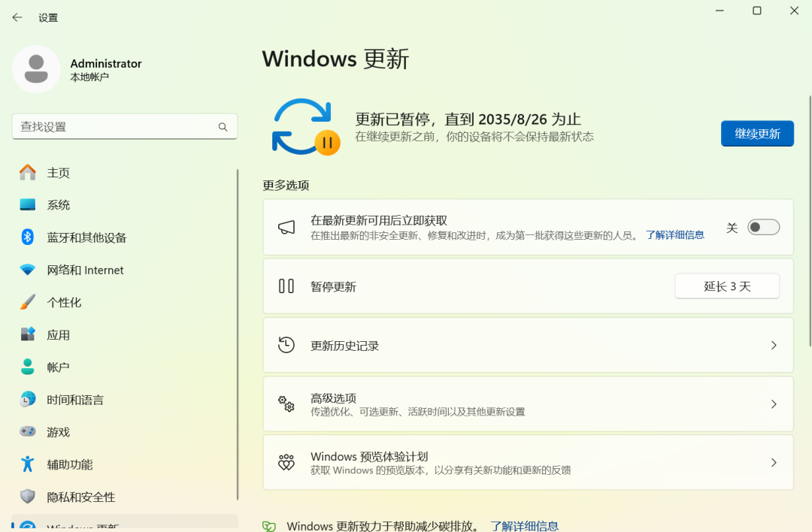Expand 更新历史记录 with its chevron
812x532 pixels.
click(774, 345)
